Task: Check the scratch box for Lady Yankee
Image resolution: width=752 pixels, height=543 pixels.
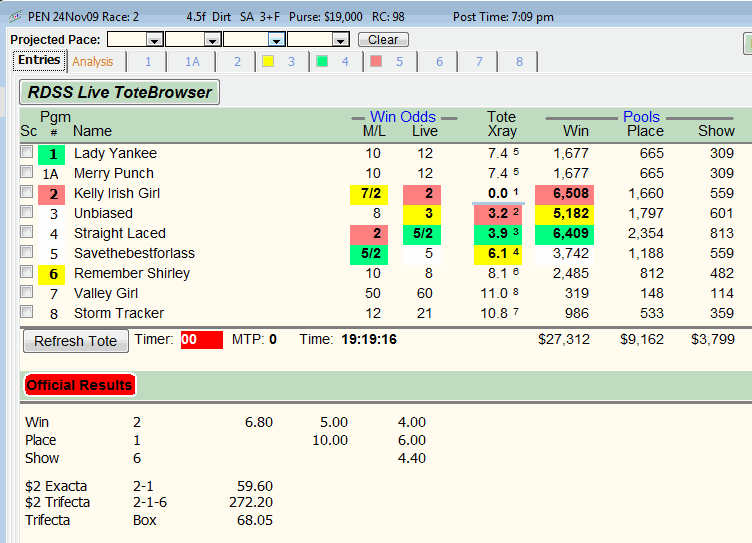Action: pos(26,152)
